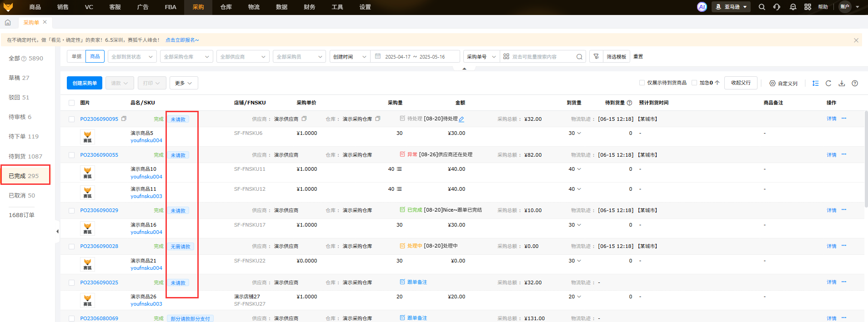Image resolution: width=868 pixels, height=322 pixels.
Task: Edit tracking note for PO2306090095
Action: [462, 119]
